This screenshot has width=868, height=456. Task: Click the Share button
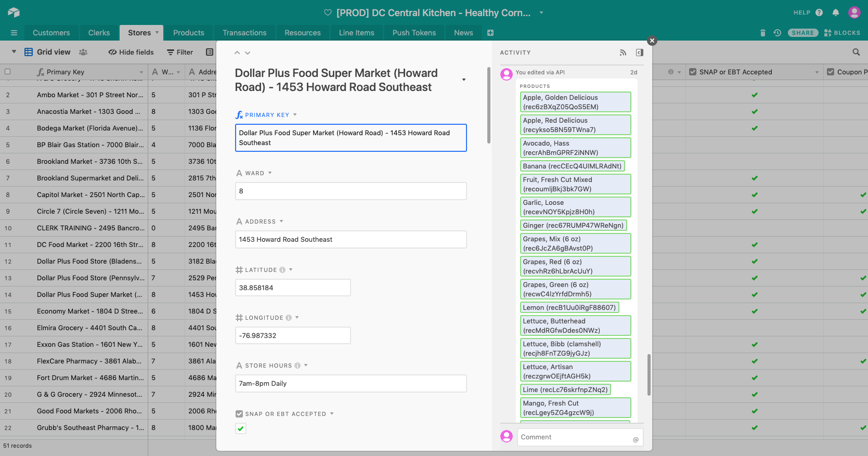tap(803, 33)
